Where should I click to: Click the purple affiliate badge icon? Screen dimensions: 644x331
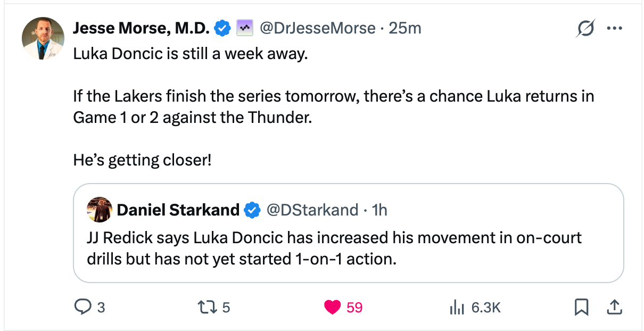click(244, 28)
